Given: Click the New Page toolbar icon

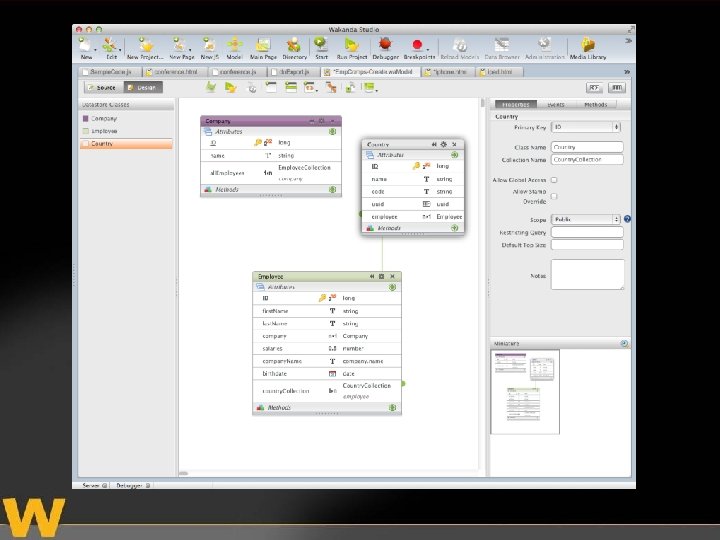Looking at the screenshot, I should click(x=179, y=45).
